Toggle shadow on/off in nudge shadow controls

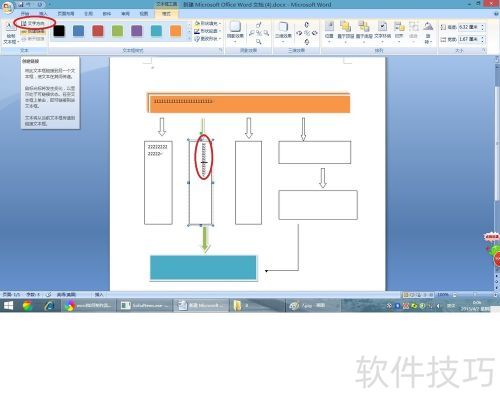click(259, 33)
